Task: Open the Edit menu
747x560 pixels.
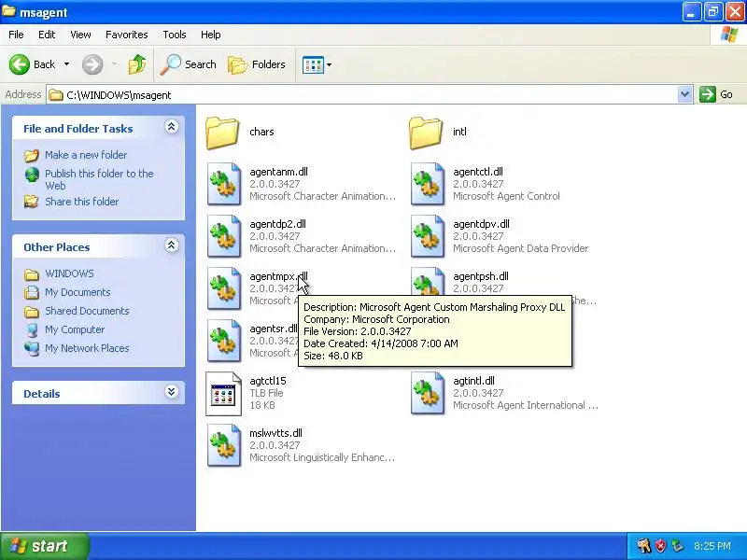Action: coord(47,35)
